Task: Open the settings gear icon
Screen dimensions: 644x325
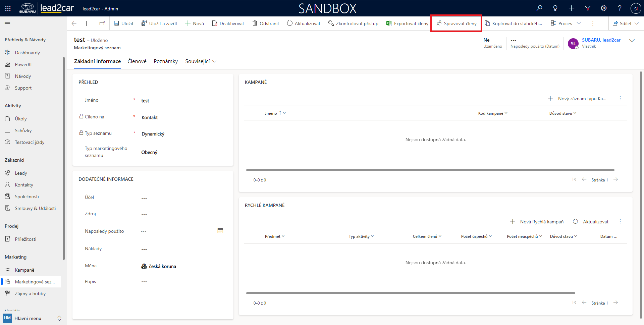Action: [604, 8]
